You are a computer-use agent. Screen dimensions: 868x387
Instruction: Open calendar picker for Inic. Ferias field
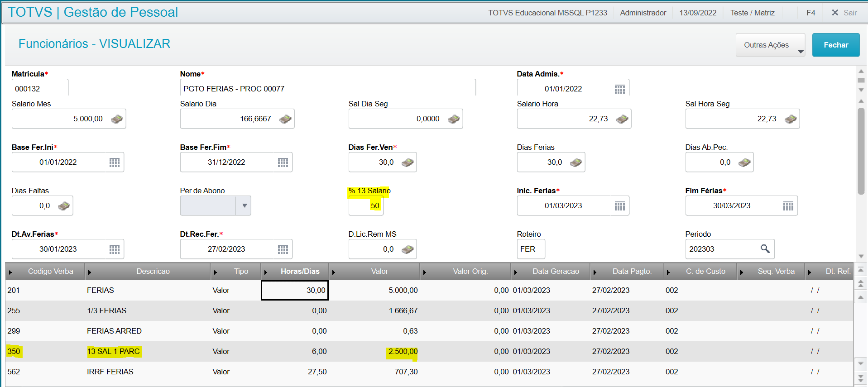(619, 206)
